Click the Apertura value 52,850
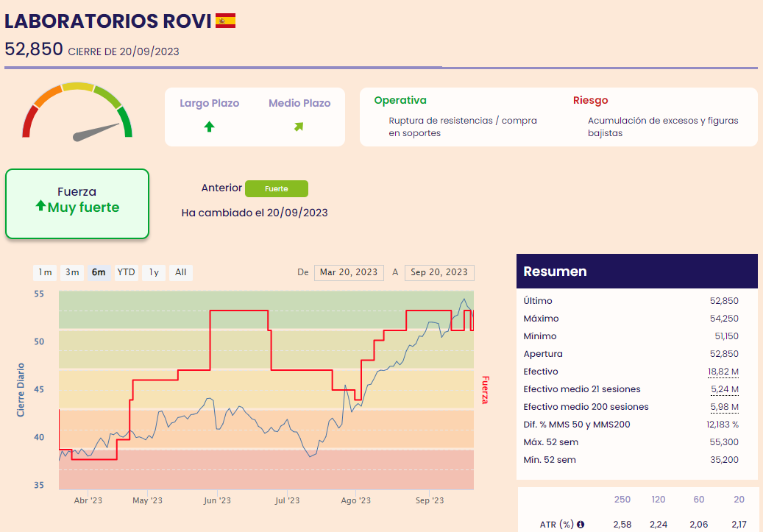The image size is (763, 532). (x=724, y=354)
